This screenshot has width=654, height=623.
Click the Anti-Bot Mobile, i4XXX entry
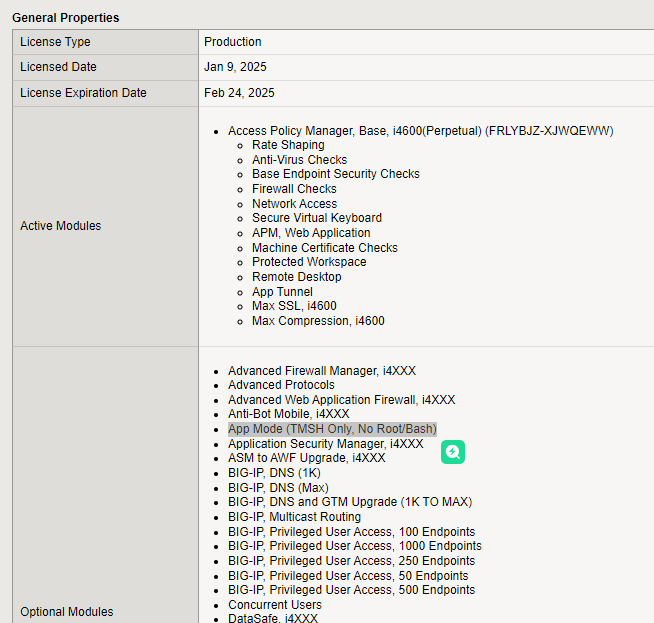coord(289,414)
